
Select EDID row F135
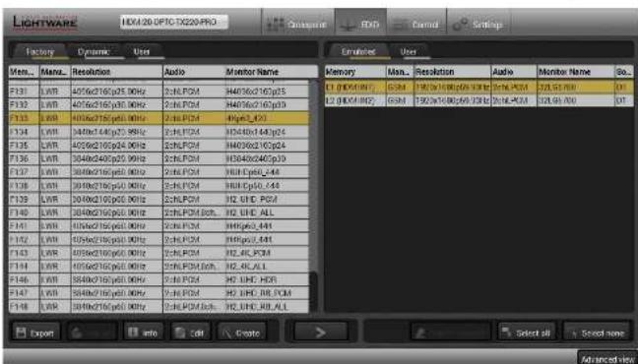coord(159,146)
